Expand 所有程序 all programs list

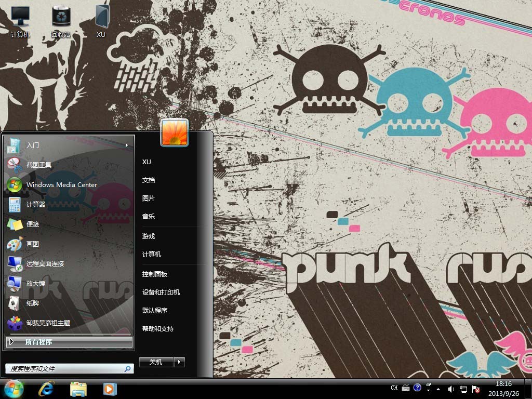point(69,342)
